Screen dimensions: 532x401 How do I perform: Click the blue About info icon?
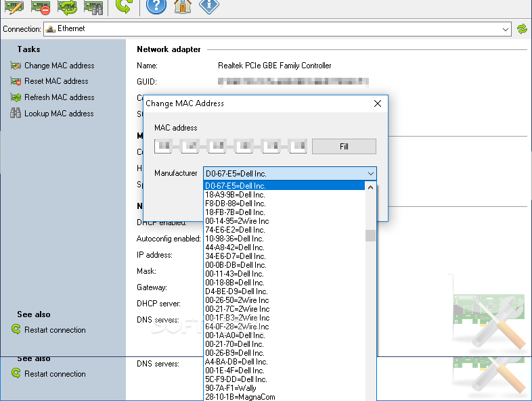pos(208,6)
